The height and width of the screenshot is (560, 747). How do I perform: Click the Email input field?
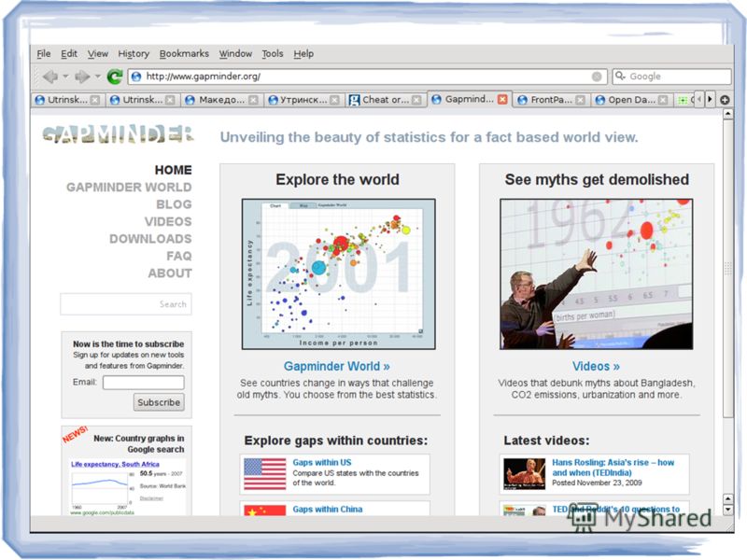pos(144,383)
